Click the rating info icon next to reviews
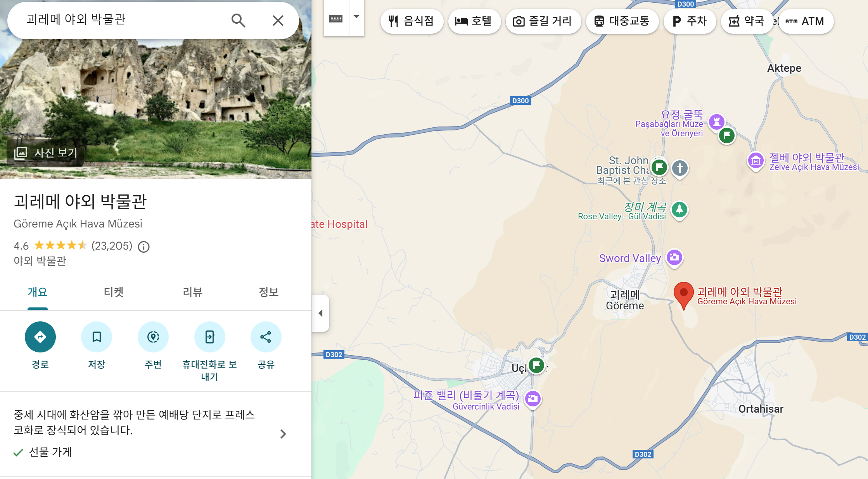The width and height of the screenshot is (868, 479). (144, 246)
